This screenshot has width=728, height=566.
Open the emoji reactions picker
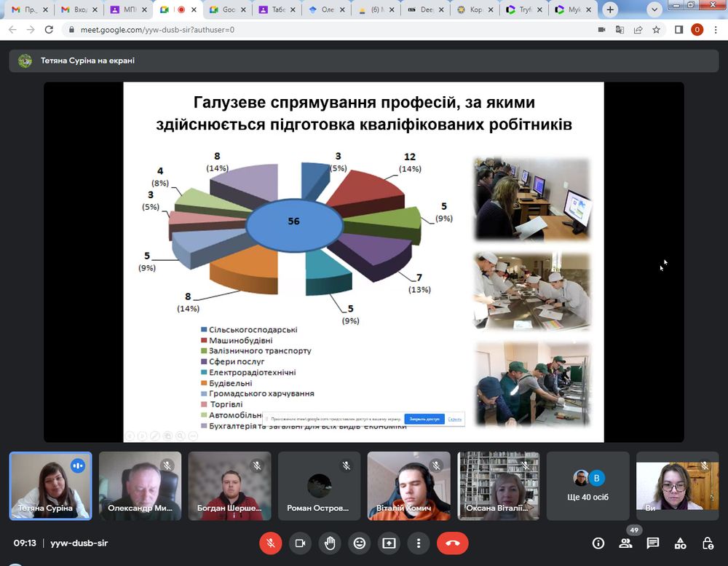point(359,543)
